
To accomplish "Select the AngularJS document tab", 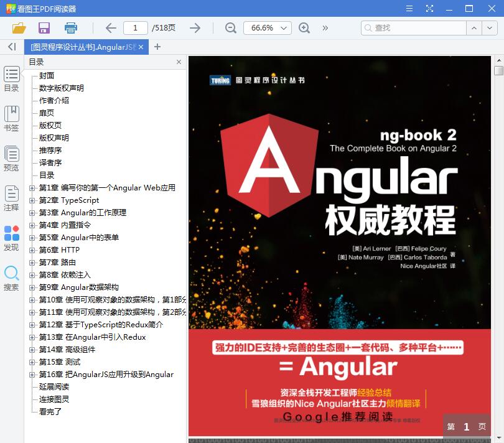I will pyautogui.click(x=83, y=47).
